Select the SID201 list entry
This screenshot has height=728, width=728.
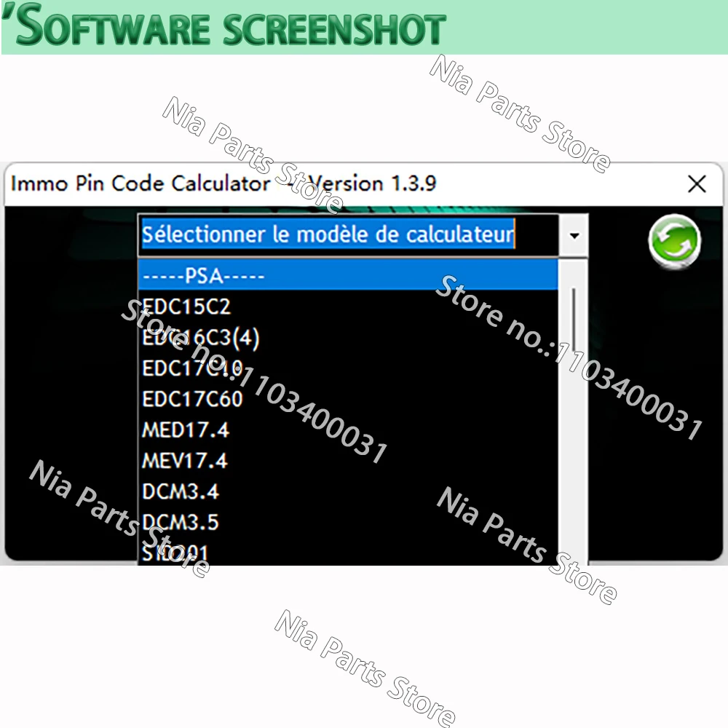click(348, 552)
